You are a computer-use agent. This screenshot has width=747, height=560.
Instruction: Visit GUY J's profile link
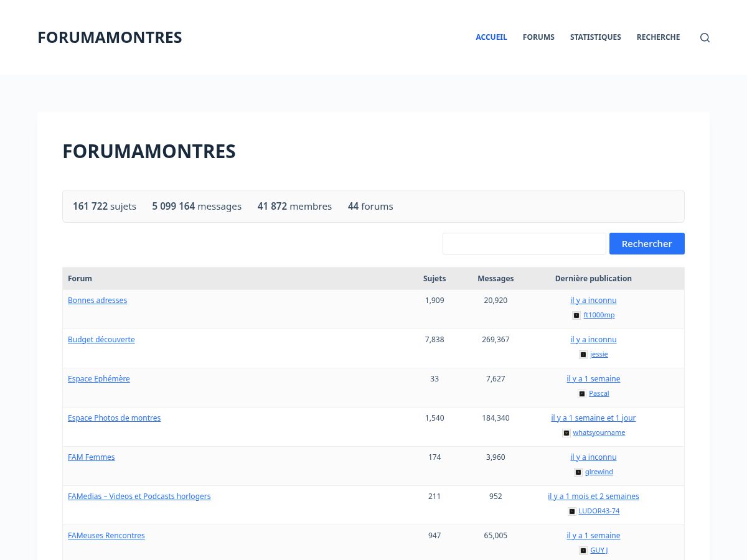point(599,550)
